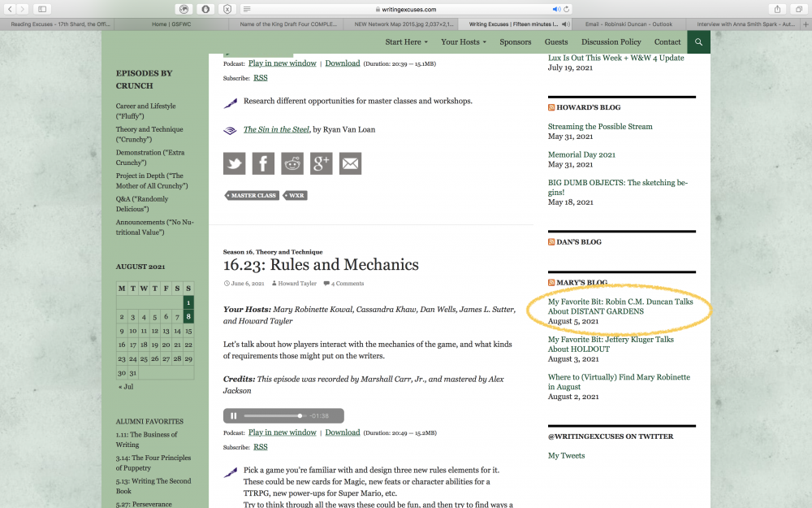Open the Share button in the Safari toolbar

pyautogui.click(x=777, y=9)
